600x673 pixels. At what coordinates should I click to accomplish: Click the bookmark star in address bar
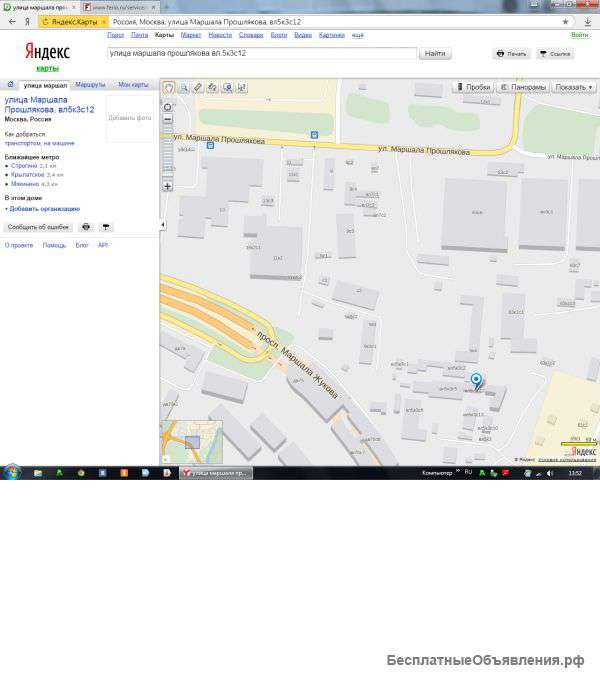click(565, 21)
